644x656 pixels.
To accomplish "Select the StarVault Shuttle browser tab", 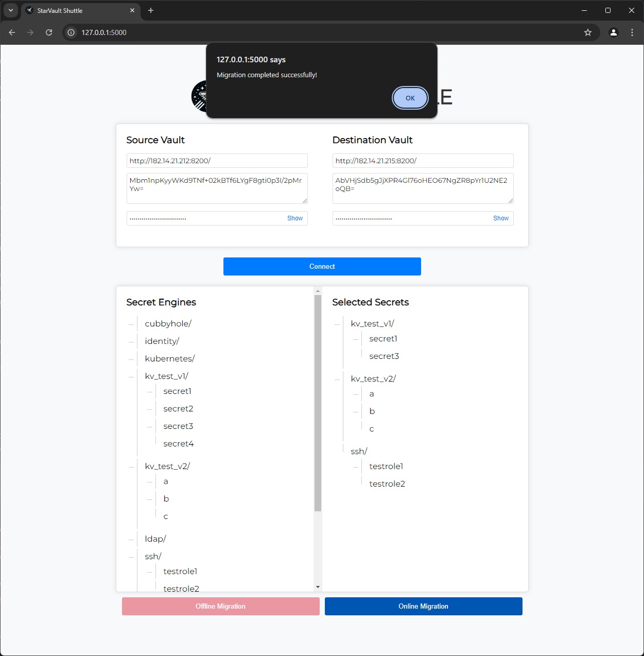I will pos(81,10).
